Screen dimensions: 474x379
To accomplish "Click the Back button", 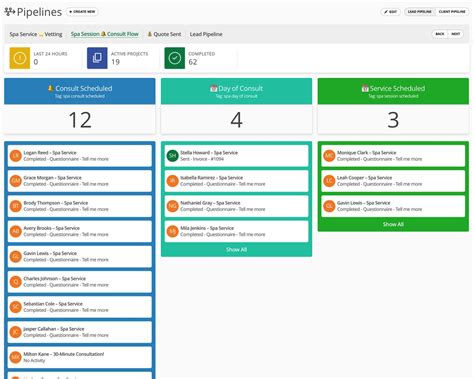I will [x=440, y=34].
